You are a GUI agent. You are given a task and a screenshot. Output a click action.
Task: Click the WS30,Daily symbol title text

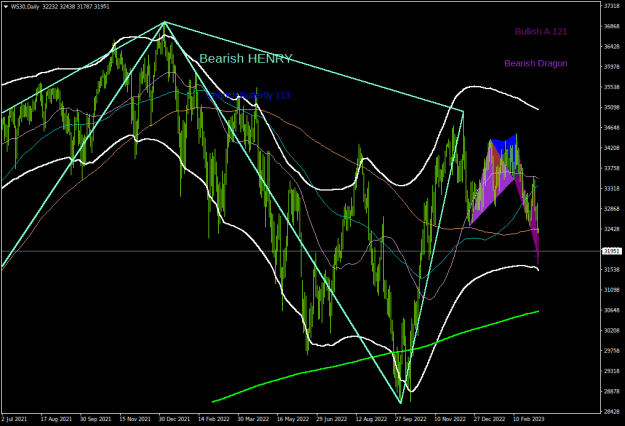[25, 7]
